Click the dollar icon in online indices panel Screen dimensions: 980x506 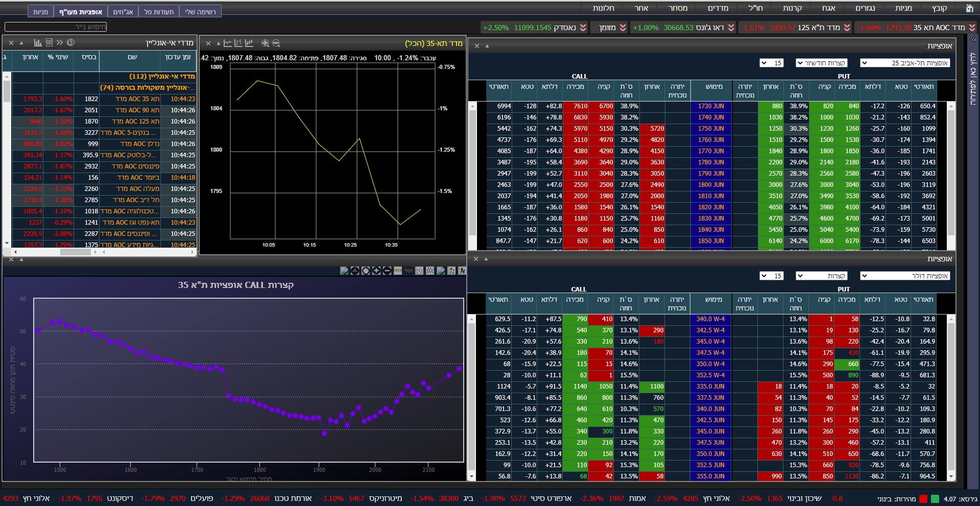71,43
